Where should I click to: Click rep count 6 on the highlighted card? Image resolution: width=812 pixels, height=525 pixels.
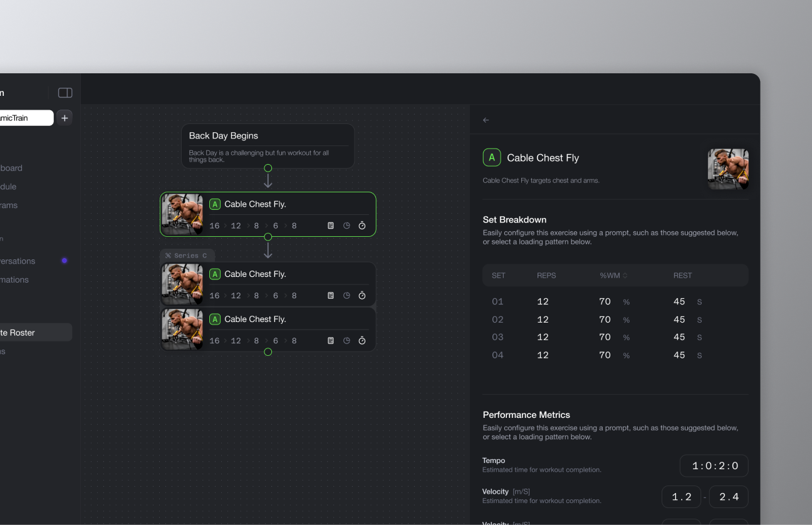275,226
